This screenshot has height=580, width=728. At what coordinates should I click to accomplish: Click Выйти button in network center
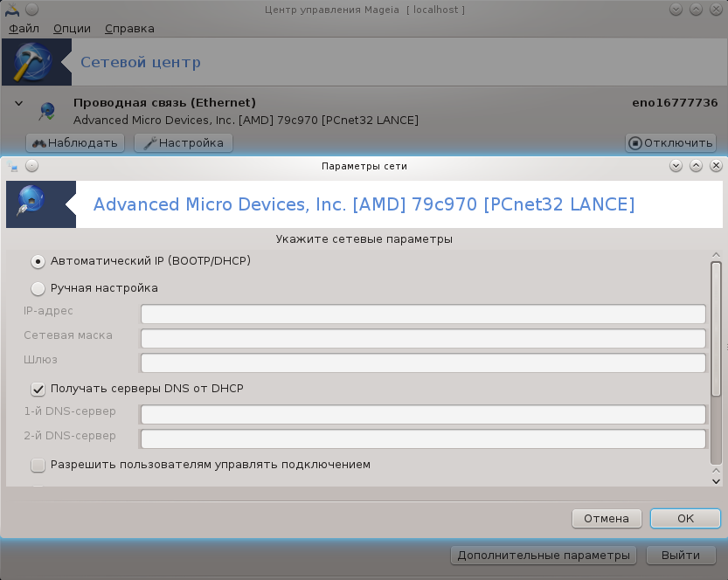click(x=681, y=556)
